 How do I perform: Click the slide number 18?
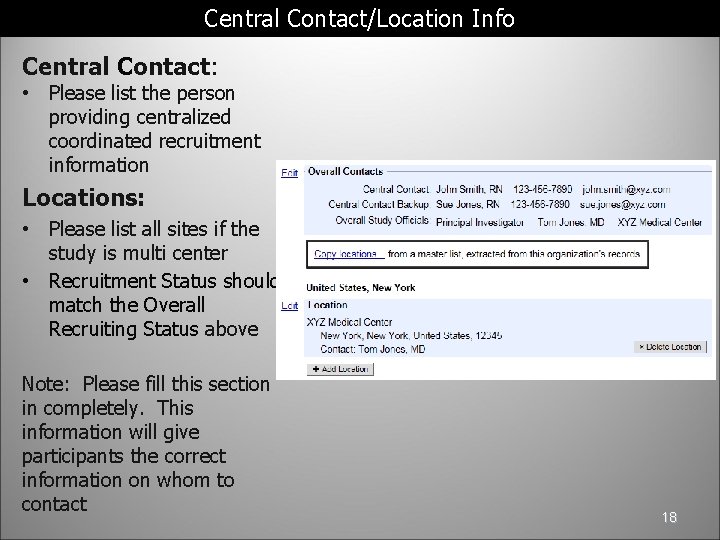pos(669,518)
